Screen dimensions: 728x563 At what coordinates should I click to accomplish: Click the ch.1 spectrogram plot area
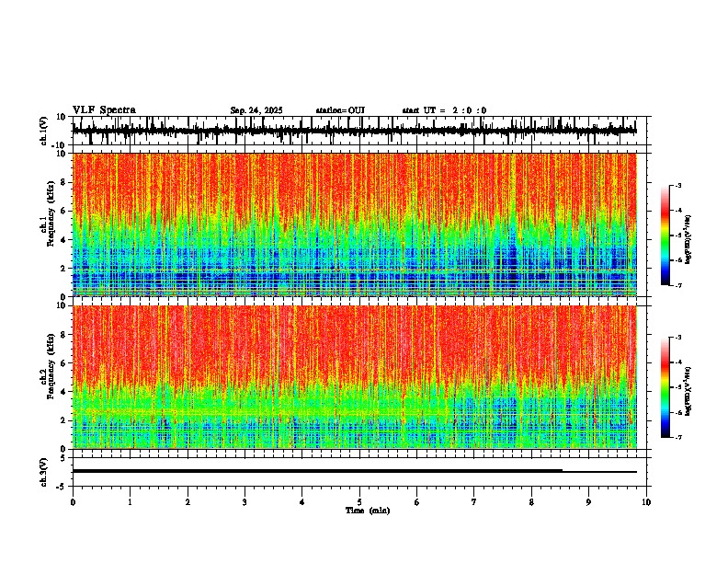[x=354, y=224]
